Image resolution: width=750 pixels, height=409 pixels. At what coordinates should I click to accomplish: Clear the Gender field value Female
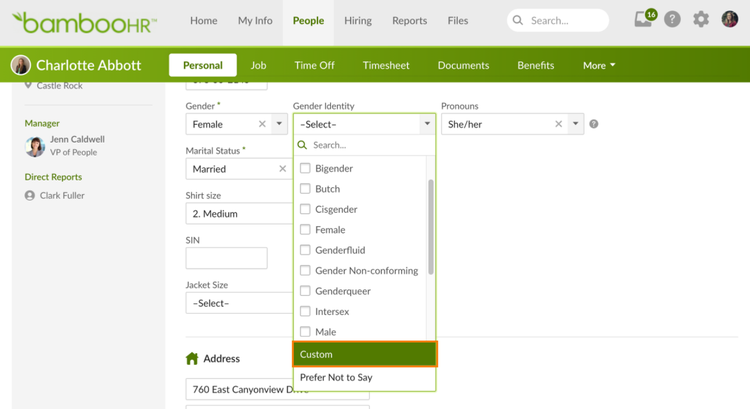point(262,124)
